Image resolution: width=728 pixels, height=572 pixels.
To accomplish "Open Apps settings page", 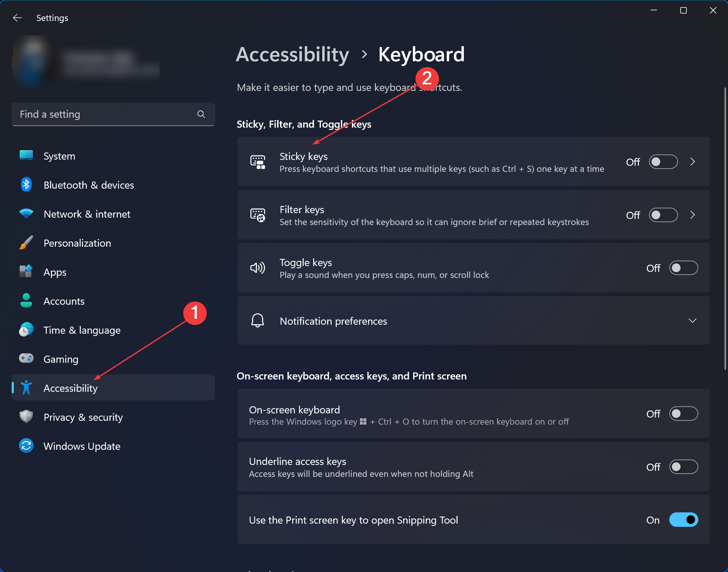I will [55, 272].
